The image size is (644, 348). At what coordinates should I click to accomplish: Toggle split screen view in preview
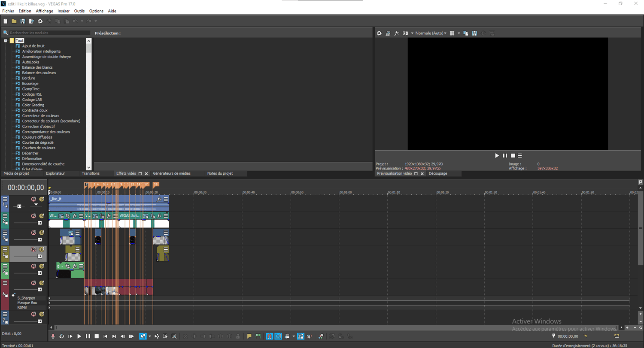pyautogui.click(x=405, y=33)
